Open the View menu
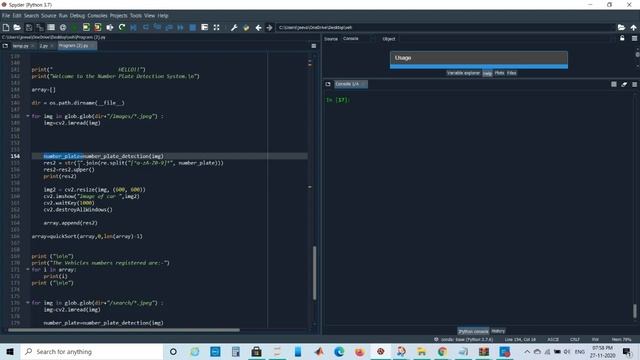Image resolution: width=640 pixels, height=360 pixels. (149, 16)
